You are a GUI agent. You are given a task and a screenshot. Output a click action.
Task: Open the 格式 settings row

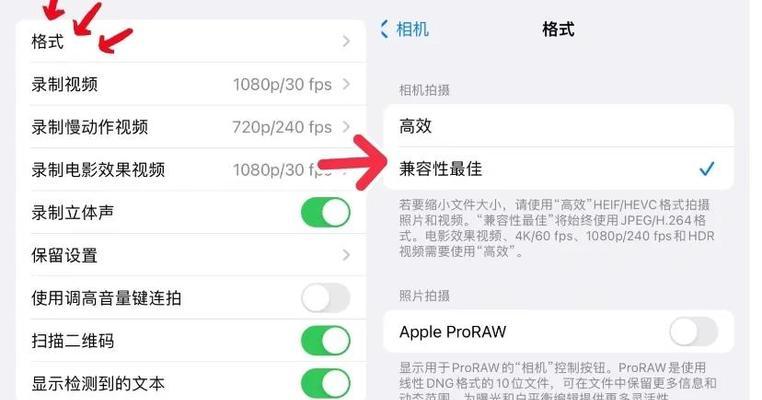click(x=191, y=41)
